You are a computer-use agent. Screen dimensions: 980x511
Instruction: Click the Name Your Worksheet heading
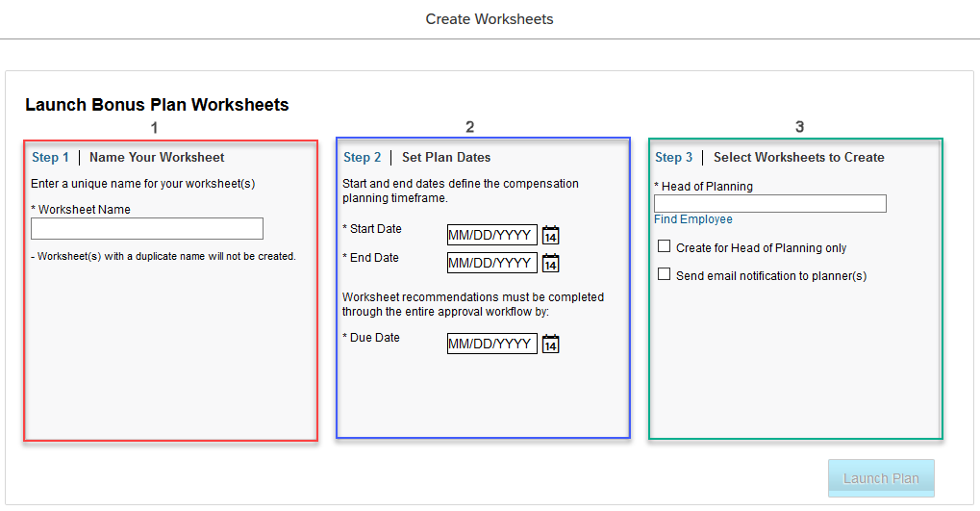[x=157, y=158]
